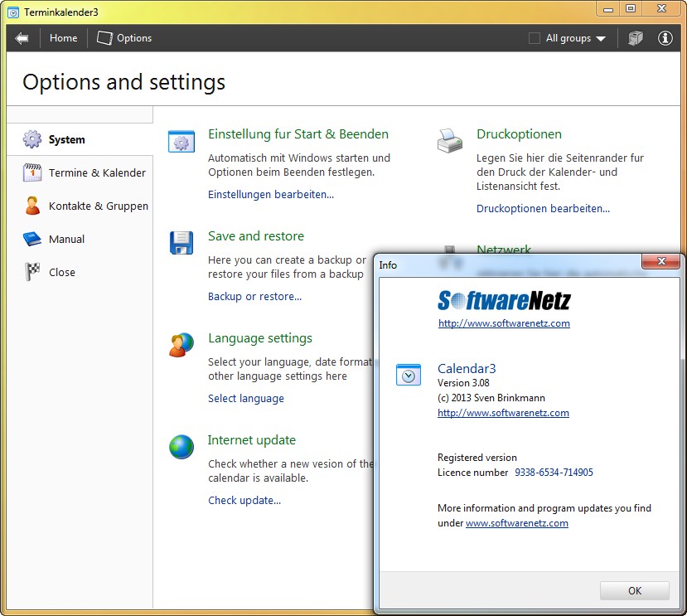Click the cube package icon in toolbar

click(636, 38)
